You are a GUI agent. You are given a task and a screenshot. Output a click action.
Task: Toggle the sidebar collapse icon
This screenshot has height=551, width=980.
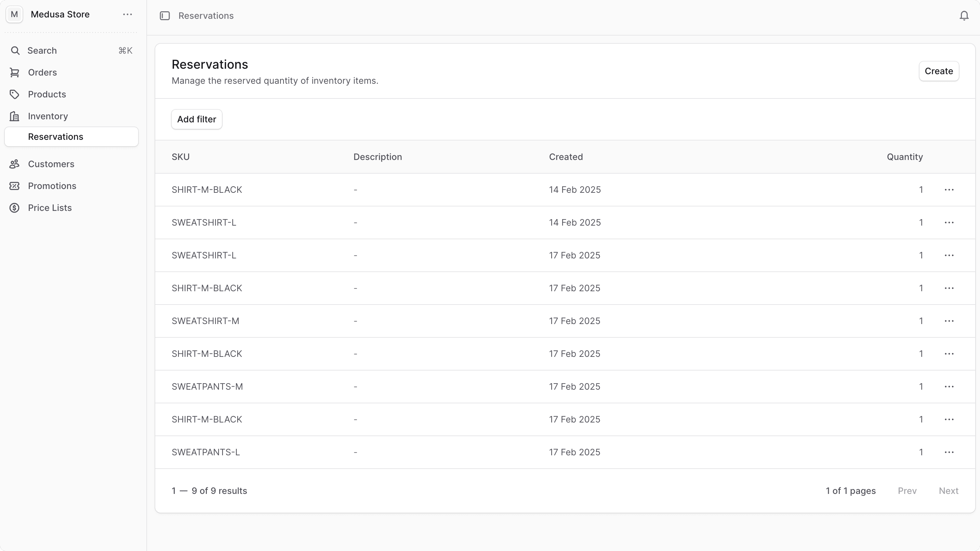pos(165,16)
